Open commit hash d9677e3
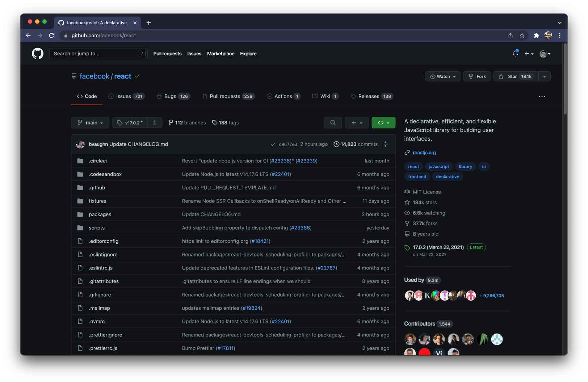 tap(288, 144)
